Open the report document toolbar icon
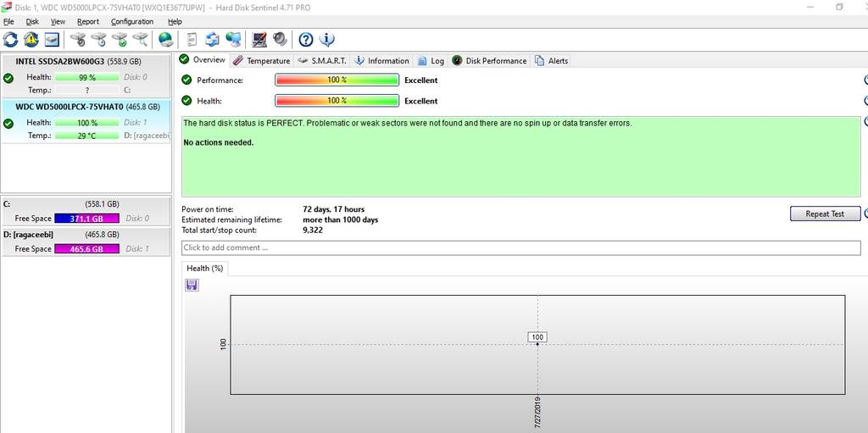Image resolution: width=868 pixels, height=433 pixels. point(192,39)
